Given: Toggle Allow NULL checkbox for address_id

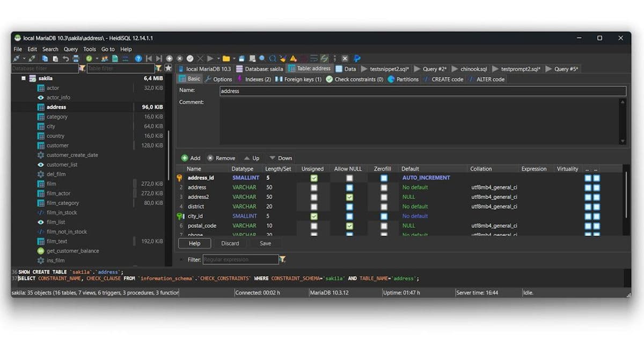Looking at the screenshot, I should tap(349, 178).
